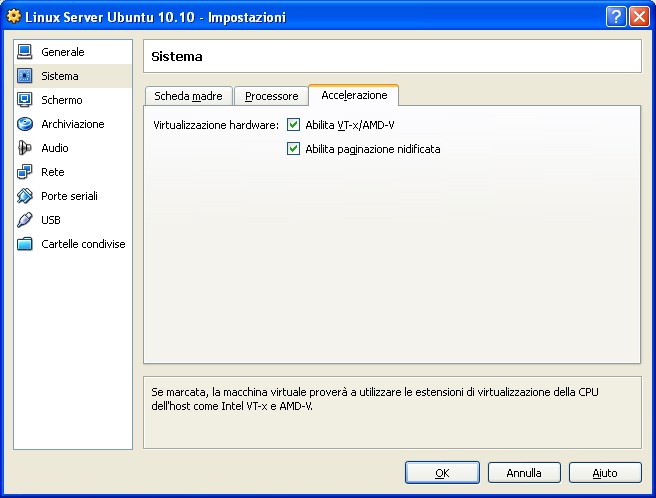Click the question mark help button in title bar
656x498 pixels.
(x=616, y=16)
